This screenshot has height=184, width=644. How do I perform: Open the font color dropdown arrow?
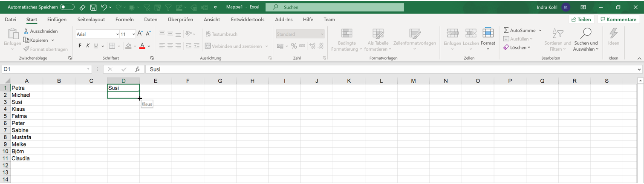click(149, 46)
